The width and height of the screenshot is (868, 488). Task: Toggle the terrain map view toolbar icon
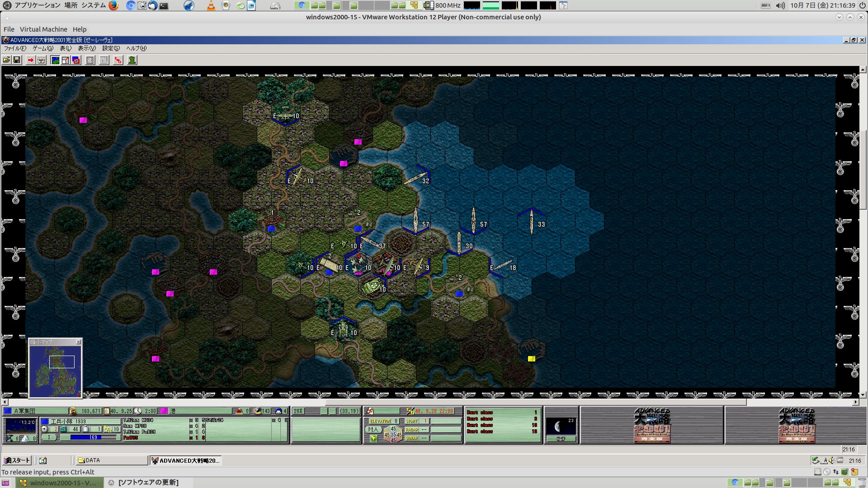click(55, 60)
